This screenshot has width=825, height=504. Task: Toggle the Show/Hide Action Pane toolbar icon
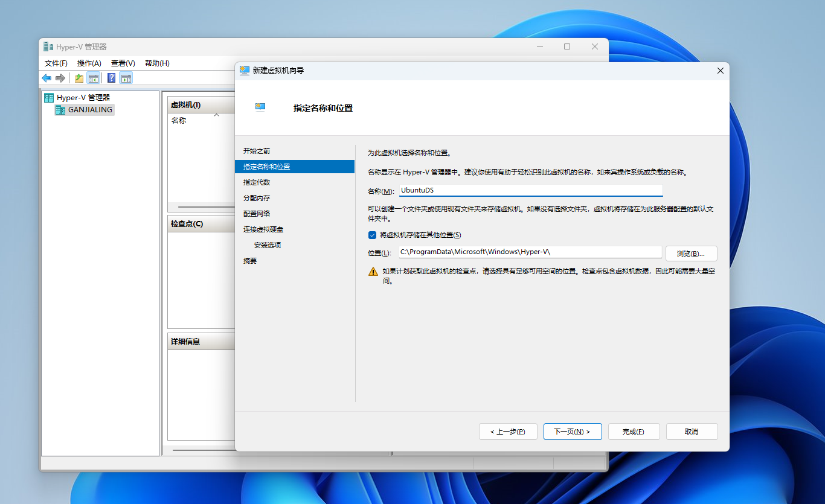(x=126, y=78)
